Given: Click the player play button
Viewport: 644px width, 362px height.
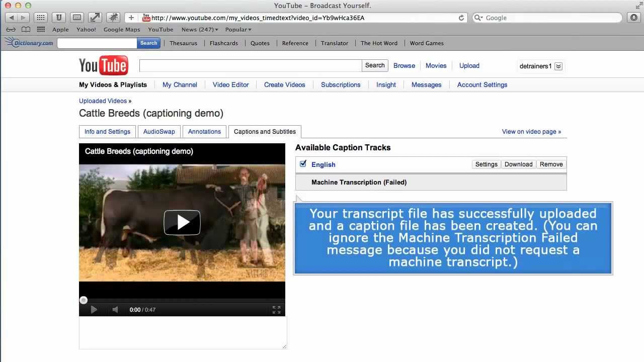Looking at the screenshot, I should pos(94,310).
